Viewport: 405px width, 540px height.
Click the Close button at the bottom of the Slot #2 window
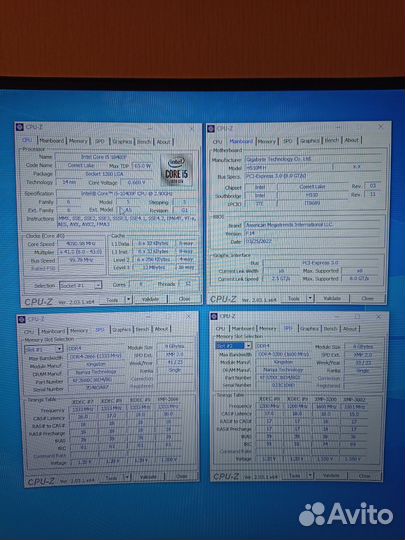[364, 476]
